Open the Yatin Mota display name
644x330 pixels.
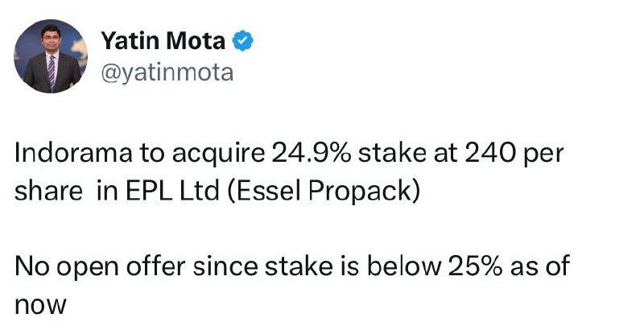click(163, 41)
